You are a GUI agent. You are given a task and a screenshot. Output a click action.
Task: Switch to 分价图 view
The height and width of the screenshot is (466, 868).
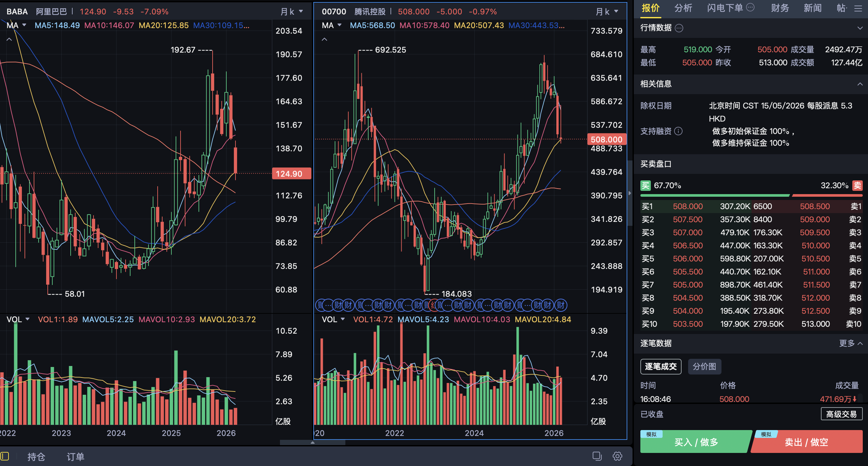pyautogui.click(x=704, y=366)
